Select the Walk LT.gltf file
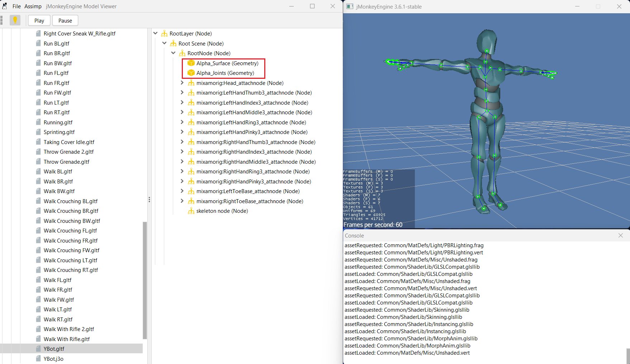 58,309
